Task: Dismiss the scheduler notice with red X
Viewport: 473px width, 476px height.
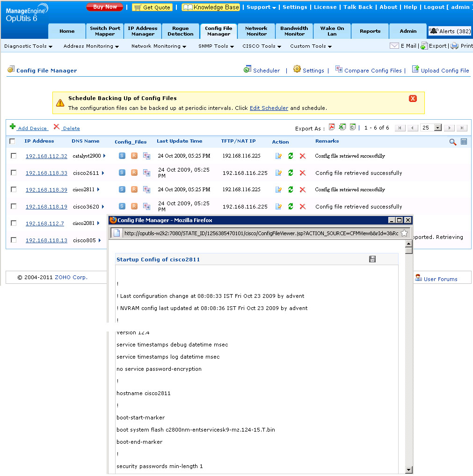Action: tap(413, 98)
